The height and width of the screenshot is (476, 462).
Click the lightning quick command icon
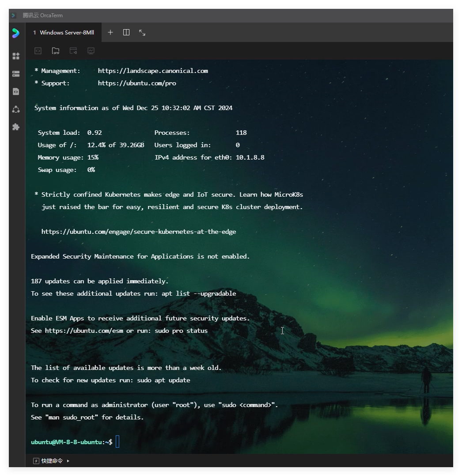(36, 461)
